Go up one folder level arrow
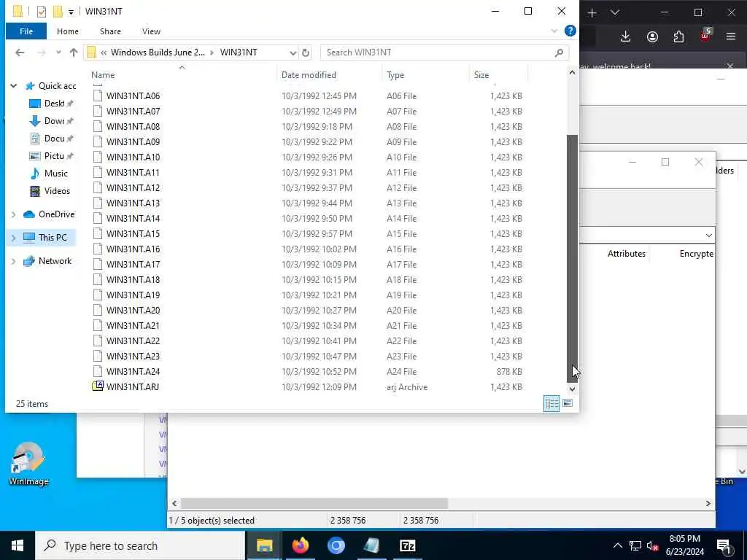Viewport: 747px width, 560px height. [74, 52]
